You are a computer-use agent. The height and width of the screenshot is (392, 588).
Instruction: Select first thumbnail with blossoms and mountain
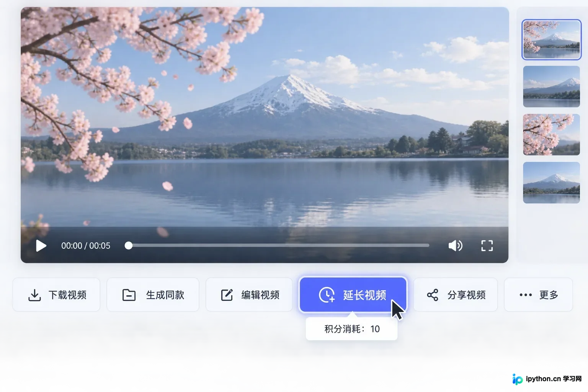551,40
